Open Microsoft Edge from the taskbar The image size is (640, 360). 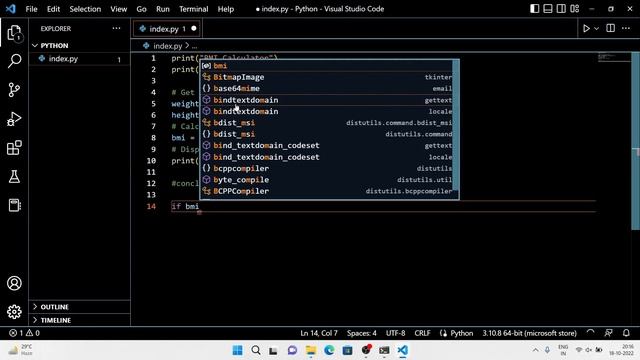pos(329,350)
